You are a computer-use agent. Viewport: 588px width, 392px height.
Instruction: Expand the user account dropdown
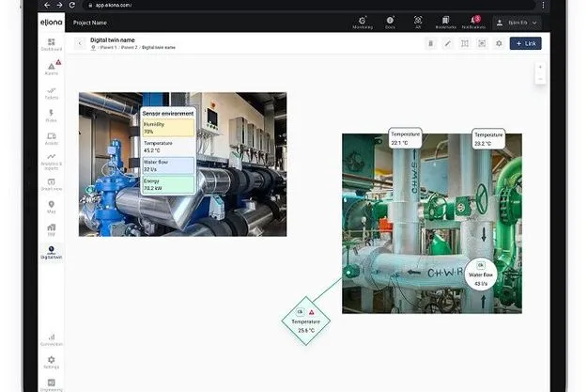pyautogui.click(x=518, y=23)
